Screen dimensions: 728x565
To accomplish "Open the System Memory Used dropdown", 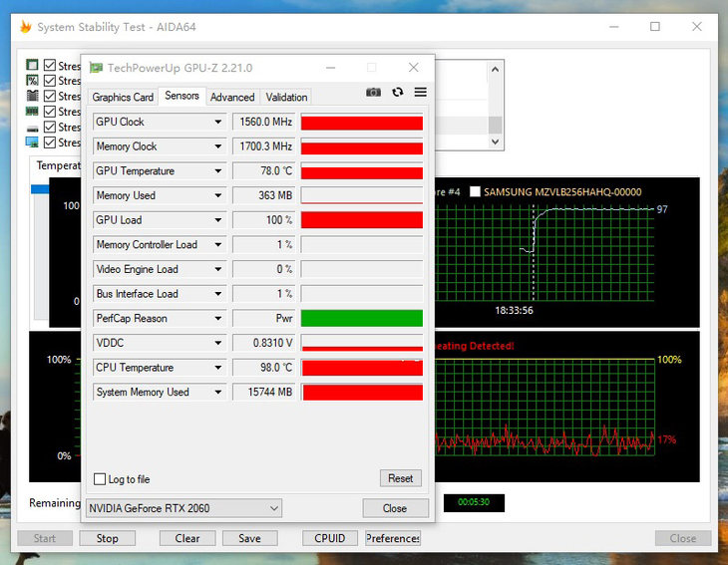I will [217, 392].
